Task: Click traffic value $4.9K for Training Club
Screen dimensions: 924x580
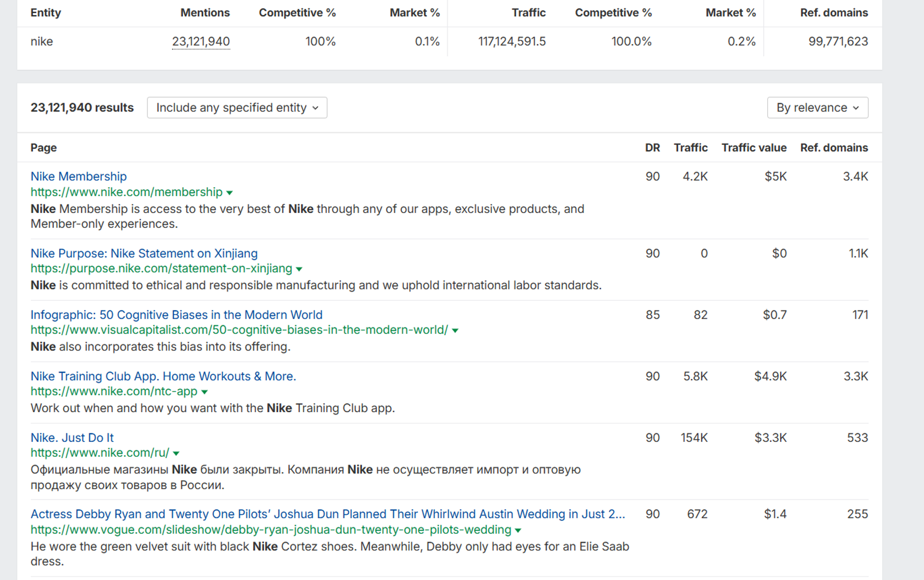Action: (x=770, y=376)
